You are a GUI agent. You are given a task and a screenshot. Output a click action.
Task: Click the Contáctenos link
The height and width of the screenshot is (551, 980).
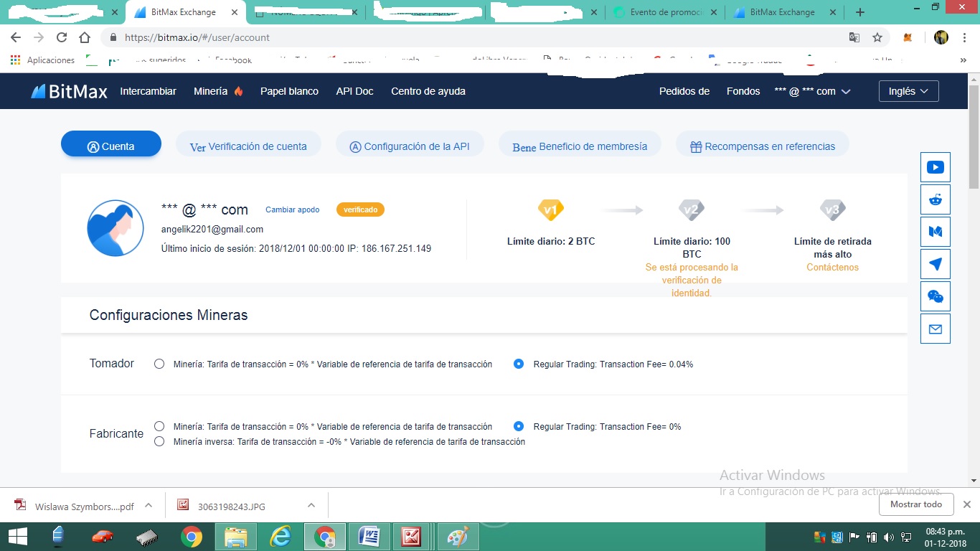pos(832,267)
